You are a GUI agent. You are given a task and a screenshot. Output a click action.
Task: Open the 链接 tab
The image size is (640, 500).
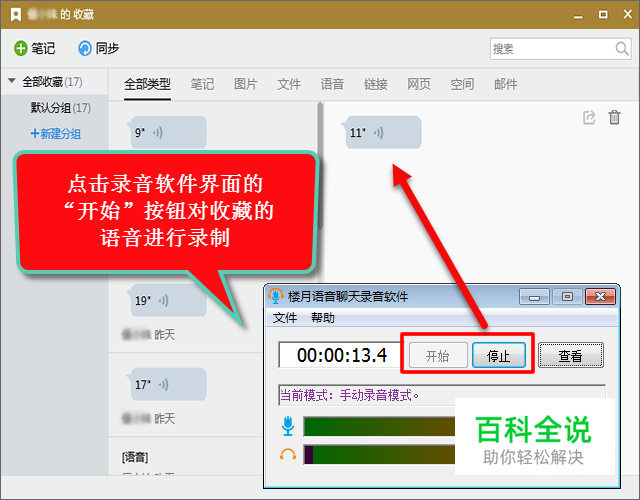click(376, 84)
